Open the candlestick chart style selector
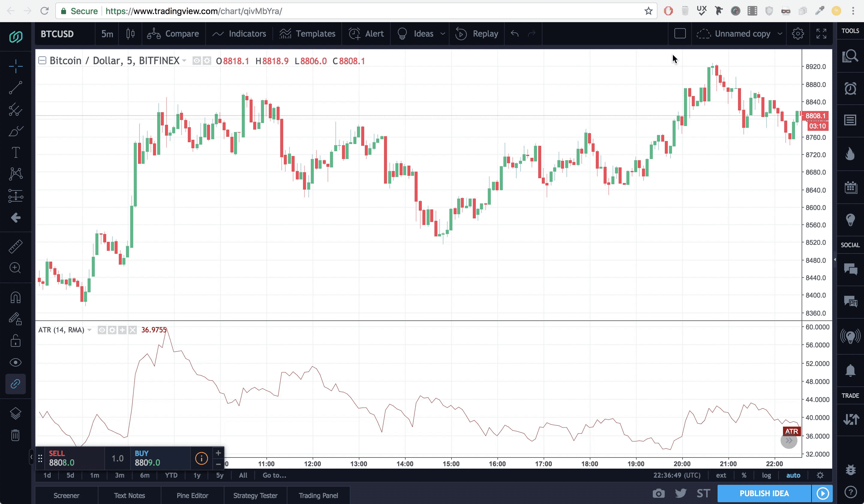 tap(130, 34)
